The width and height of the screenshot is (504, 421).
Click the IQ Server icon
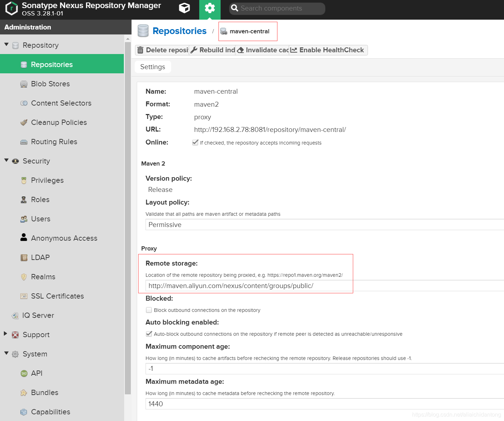point(15,315)
